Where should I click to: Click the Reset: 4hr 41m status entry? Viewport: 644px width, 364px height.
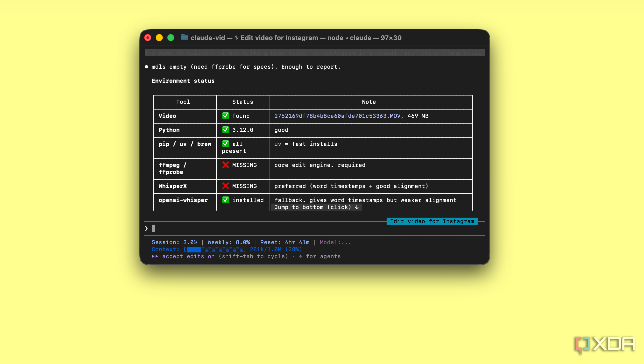click(285, 242)
